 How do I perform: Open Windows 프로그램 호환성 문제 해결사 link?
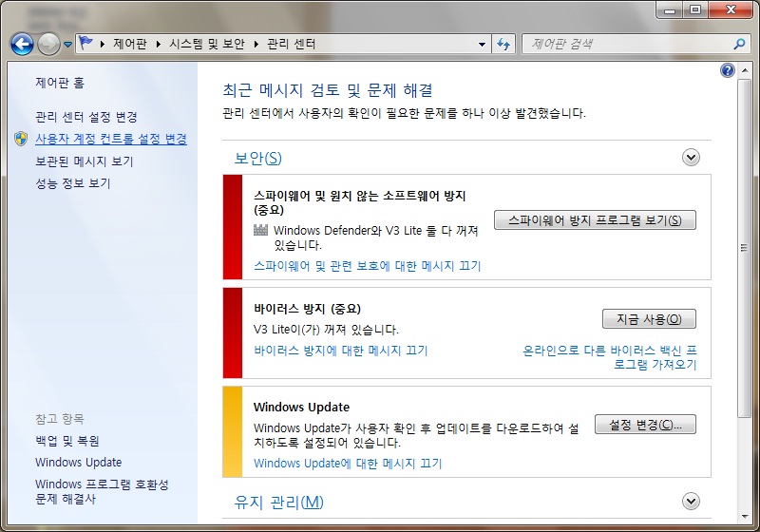coord(102,491)
